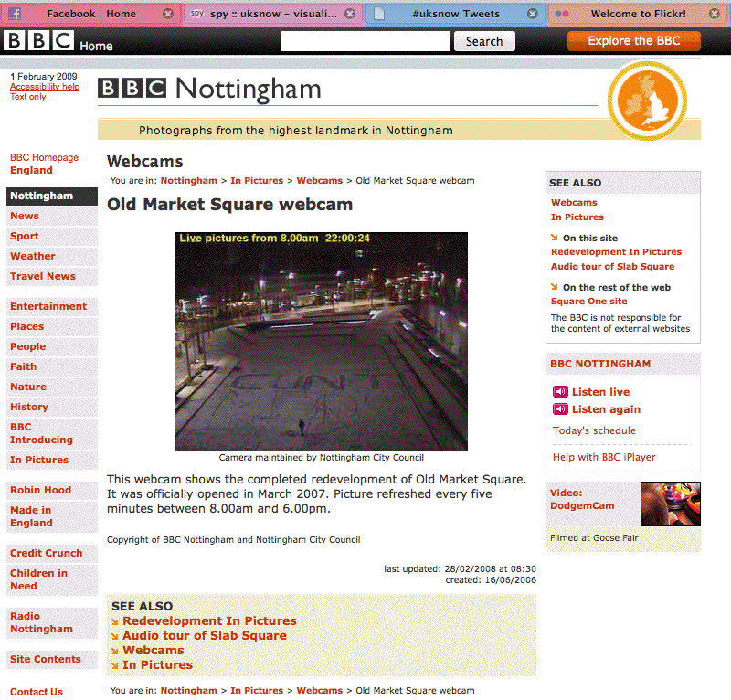Open BBC Introducing in the sidebar
The height and width of the screenshot is (700, 731).
[52, 433]
